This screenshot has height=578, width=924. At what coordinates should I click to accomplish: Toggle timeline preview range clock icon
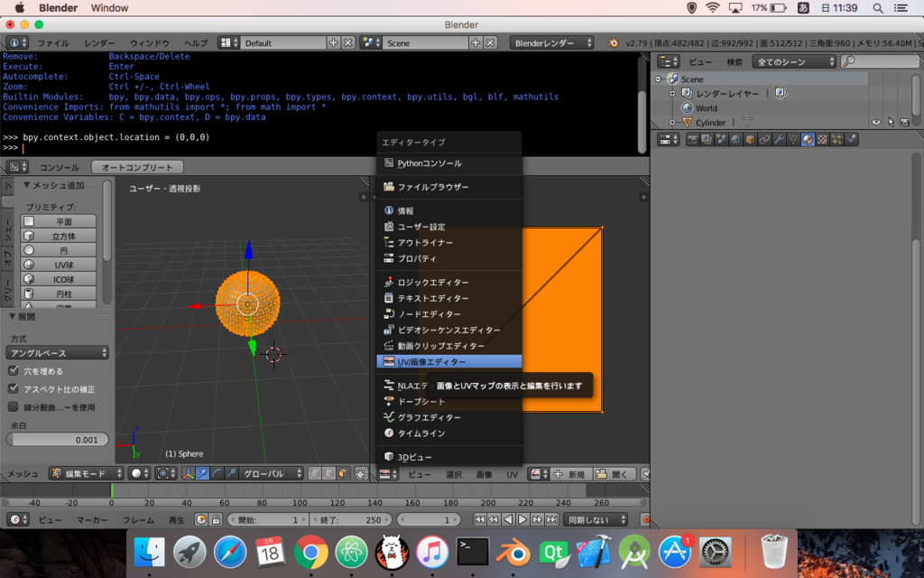pos(201,519)
